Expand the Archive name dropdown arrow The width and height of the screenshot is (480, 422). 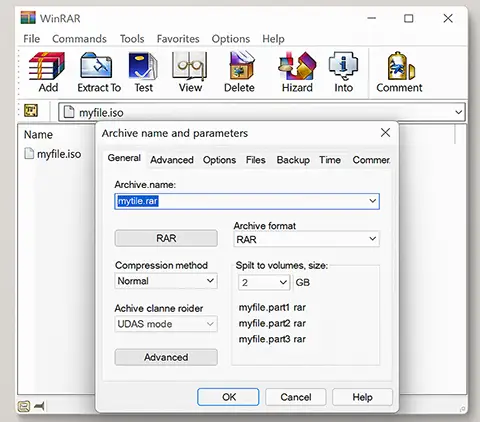[372, 201]
